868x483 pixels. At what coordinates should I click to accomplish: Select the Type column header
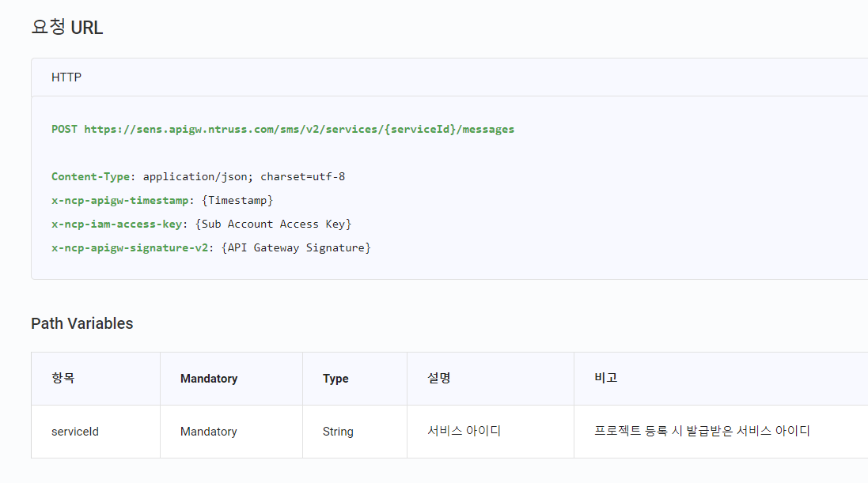coord(336,378)
